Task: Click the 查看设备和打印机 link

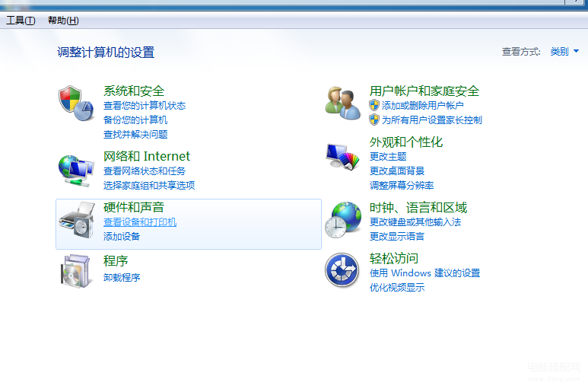Action: [140, 222]
